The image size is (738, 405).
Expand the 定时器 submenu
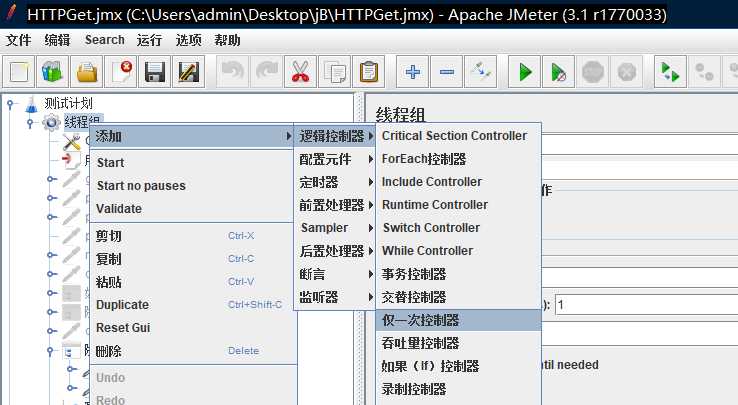(x=335, y=182)
